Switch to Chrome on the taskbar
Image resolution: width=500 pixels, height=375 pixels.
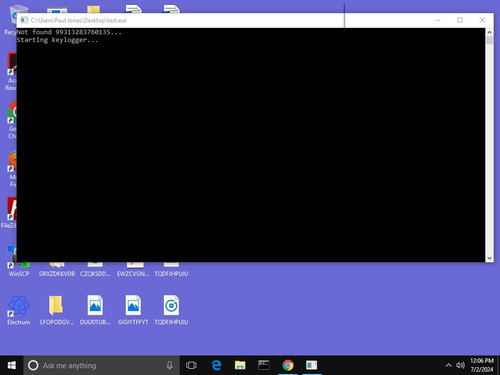tap(288, 365)
